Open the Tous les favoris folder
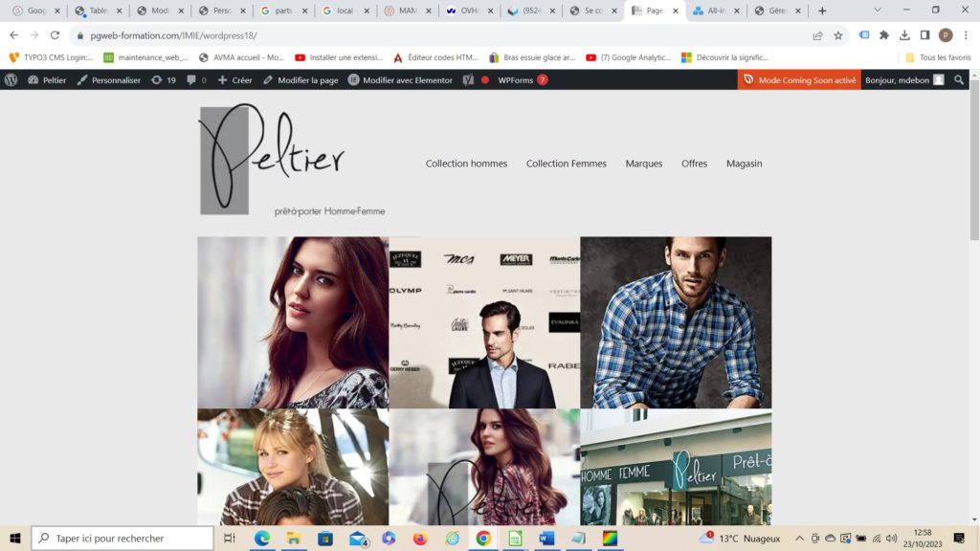This screenshot has width=980, height=551. coord(938,57)
